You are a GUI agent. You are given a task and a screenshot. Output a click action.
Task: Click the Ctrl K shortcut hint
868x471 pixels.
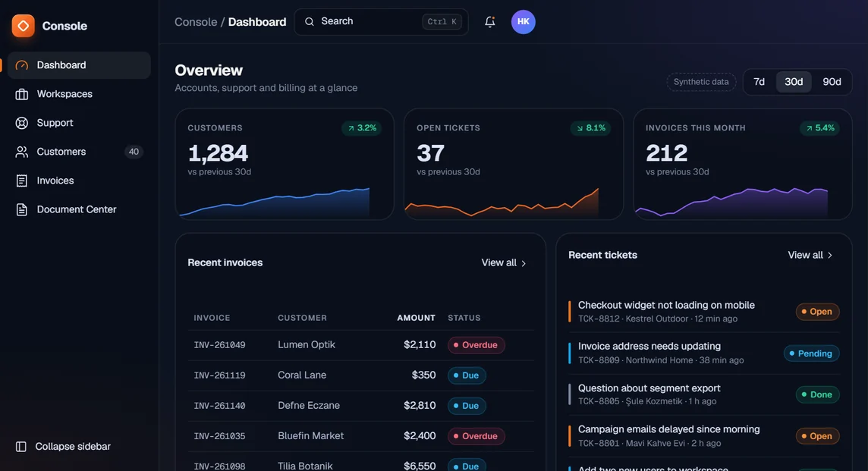click(x=442, y=21)
